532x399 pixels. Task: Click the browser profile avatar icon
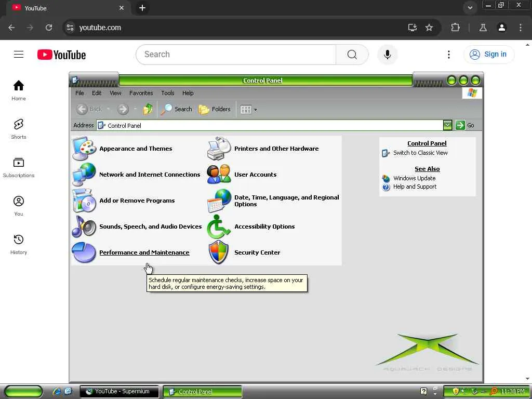pyautogui.click(x=501, y=28)
